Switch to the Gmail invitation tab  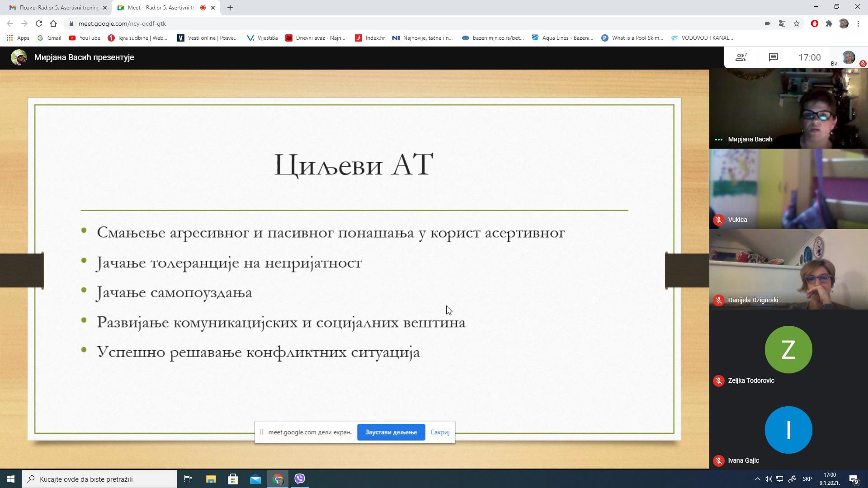(x=57, y=8)
